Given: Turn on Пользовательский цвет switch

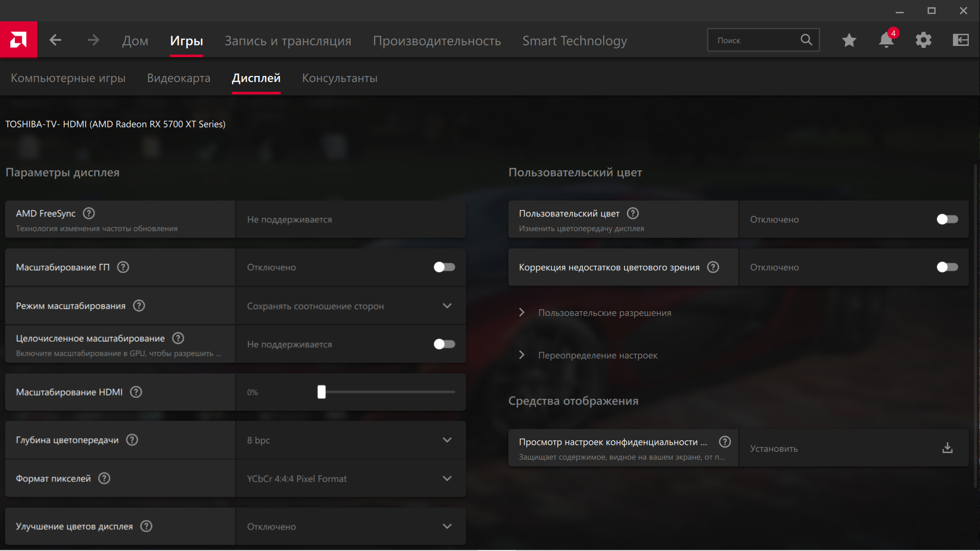Looking at the screenshot, I should coord(947,219).
